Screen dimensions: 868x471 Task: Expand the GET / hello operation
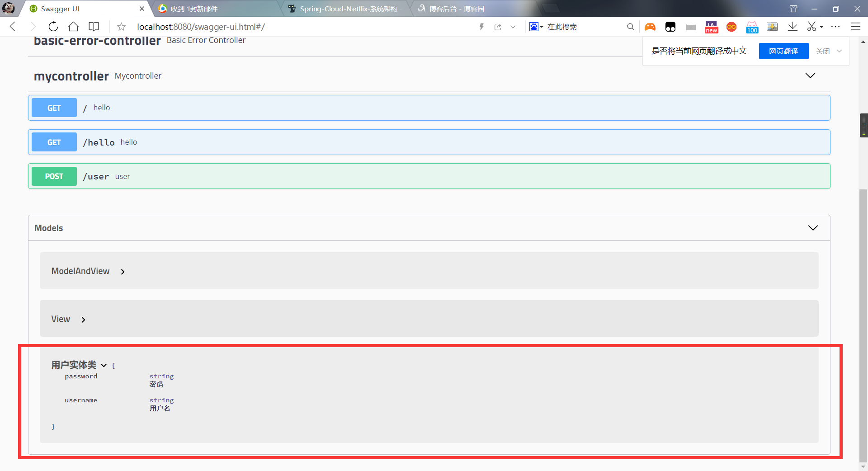429,108
